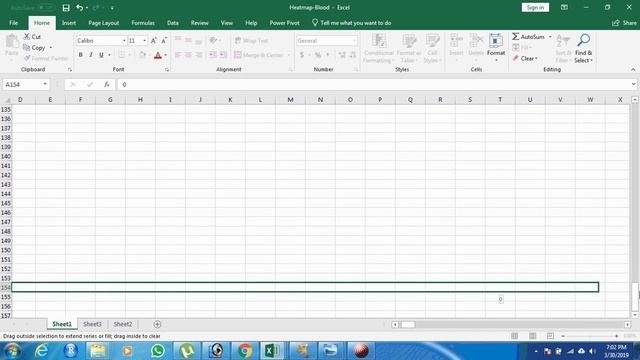The width and height of the screenshot is (640, 360).
Task: Decrease font size with smaller A icon
Action: (164, 41)
